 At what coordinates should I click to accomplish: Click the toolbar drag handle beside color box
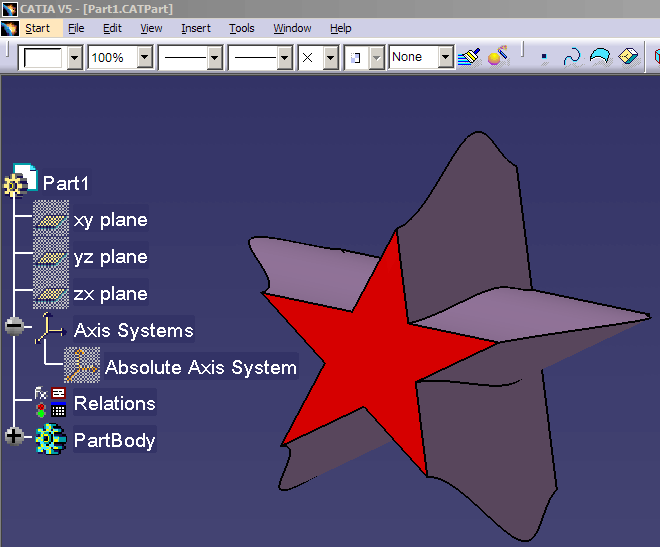(x=8, y=50)
